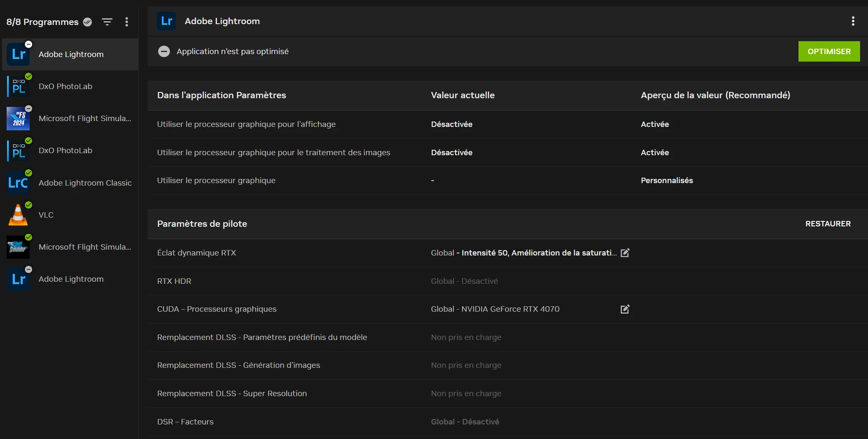Select first DxO PhotoLab icon
The height and width of the screenshot is (439, 868).
tap(18, 86)
